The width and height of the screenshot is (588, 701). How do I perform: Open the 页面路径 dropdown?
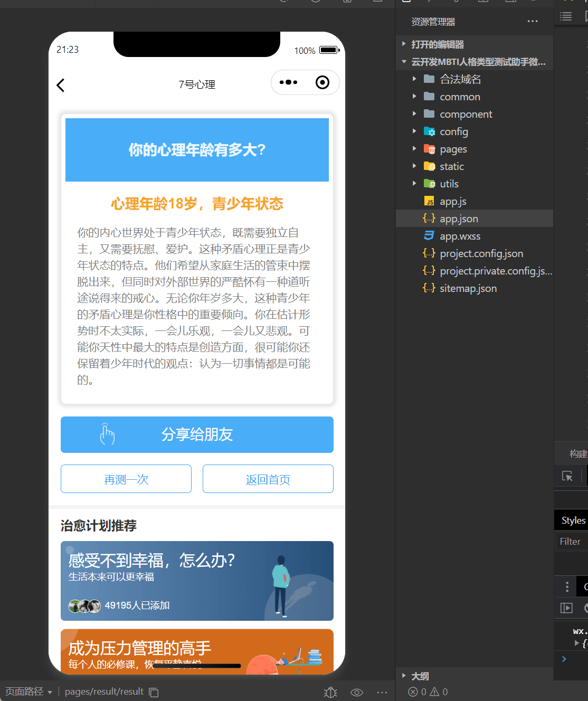click(x=29, y=691)
